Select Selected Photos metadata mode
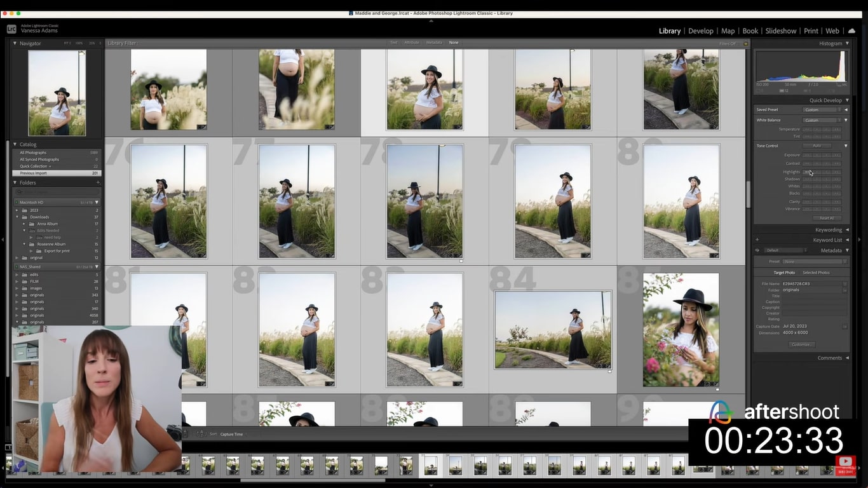The width and height of the screenshot is (868, 488). (816, 273)
